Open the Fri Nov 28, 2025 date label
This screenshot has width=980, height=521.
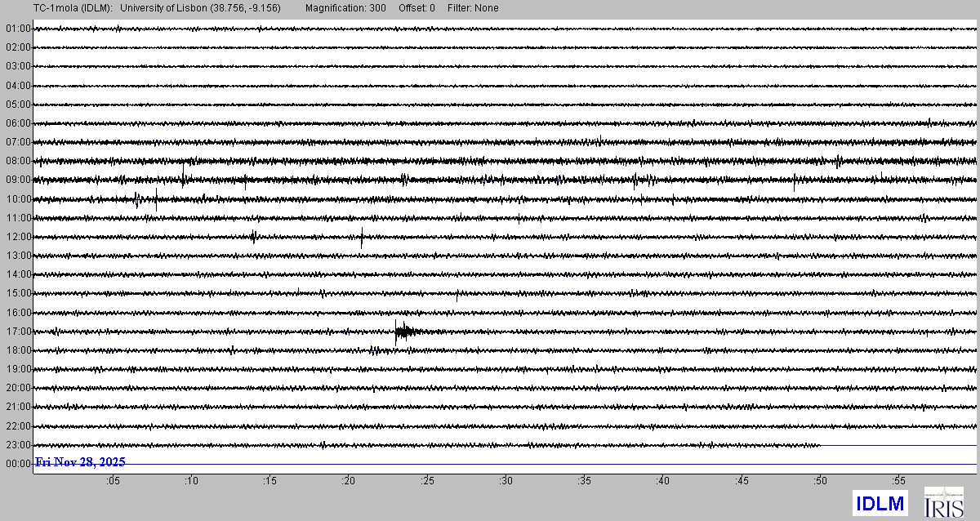click(x=80, y=462)
